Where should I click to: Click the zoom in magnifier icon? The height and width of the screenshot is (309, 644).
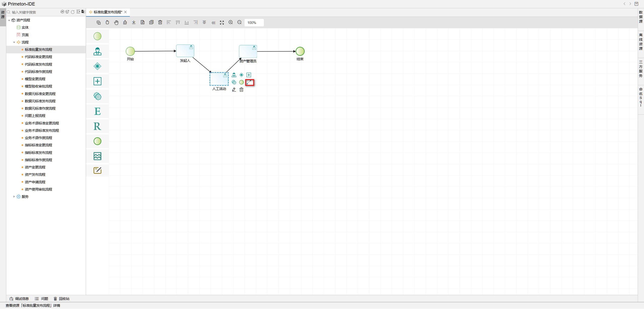tap(231, 23)
